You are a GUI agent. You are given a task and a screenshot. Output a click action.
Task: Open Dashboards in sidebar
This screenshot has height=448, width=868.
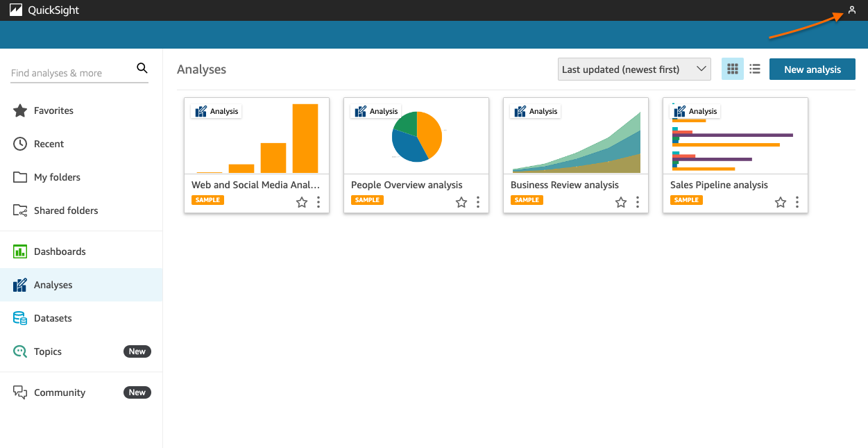81,251
